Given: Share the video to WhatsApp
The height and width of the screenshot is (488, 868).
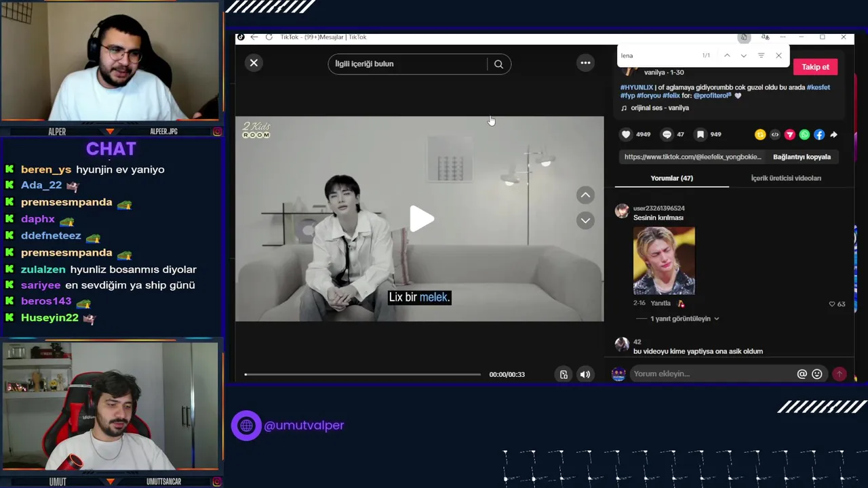Looking at the screenshot, I should 804,135.
